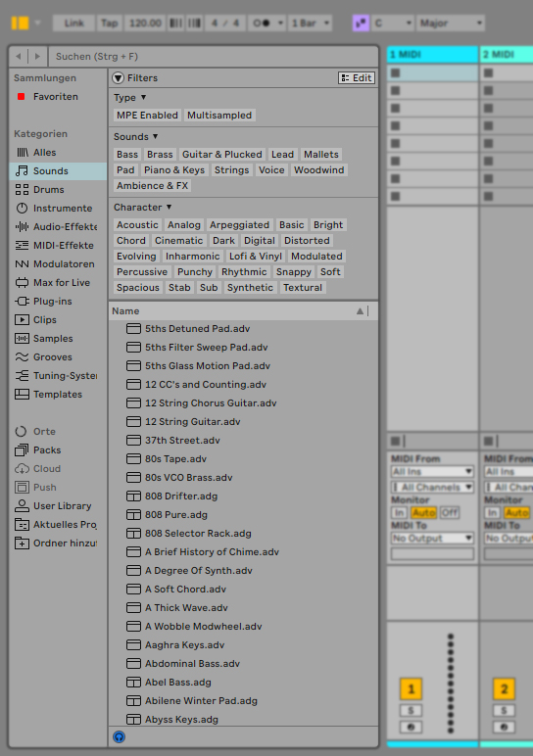Click the Tap tempo button
533x756 pixels.
pyautogui.click(x=110, y=24)
